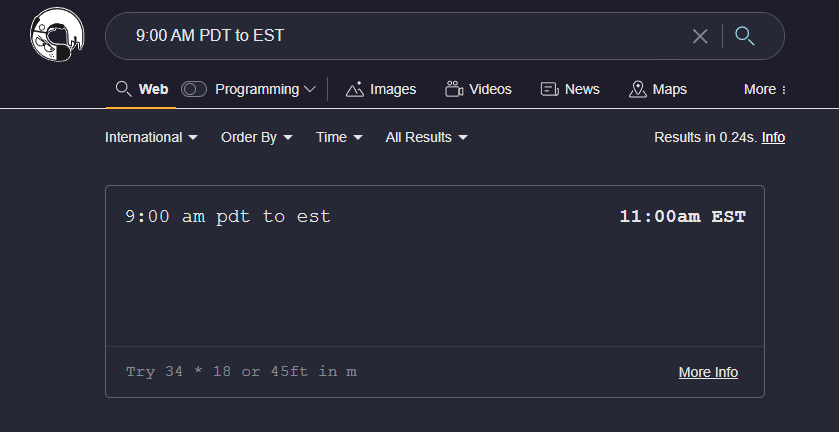Click the 11:00am EST conversion result
This screenshot has height=432, width=839.
682,216
